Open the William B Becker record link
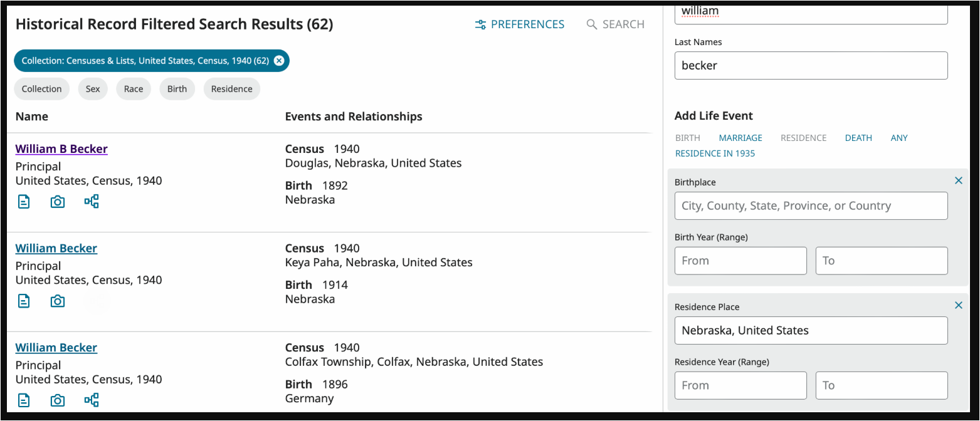 61,149
